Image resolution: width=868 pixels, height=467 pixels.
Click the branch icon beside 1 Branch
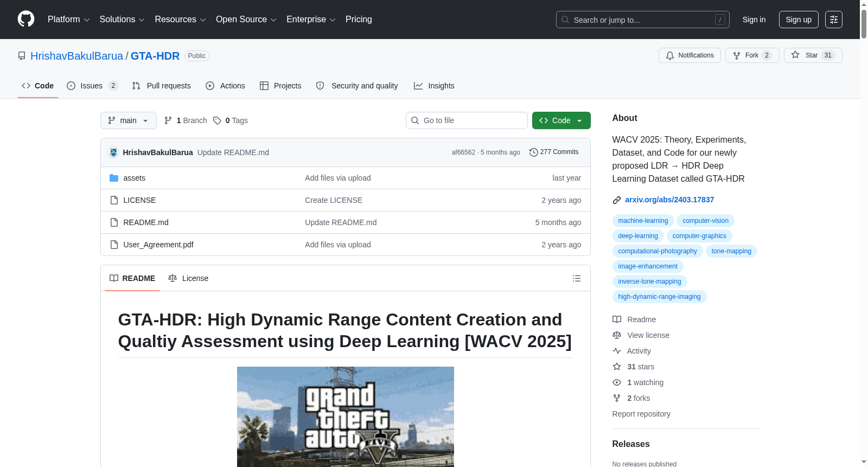click(x=168, y=120)
